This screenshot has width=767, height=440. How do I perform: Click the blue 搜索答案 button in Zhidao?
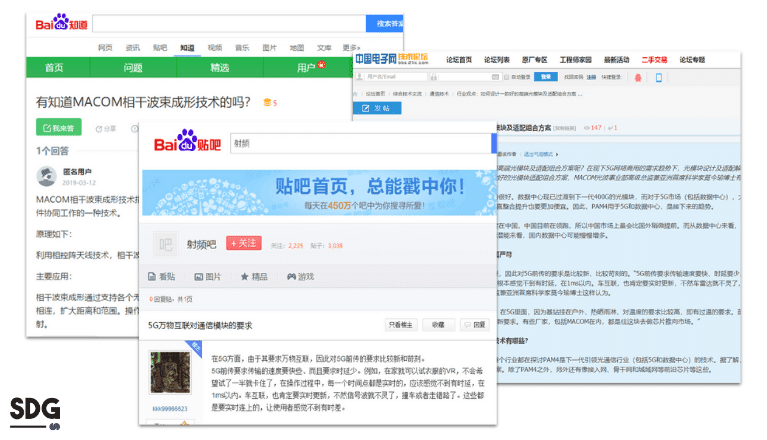pos(385,23)
